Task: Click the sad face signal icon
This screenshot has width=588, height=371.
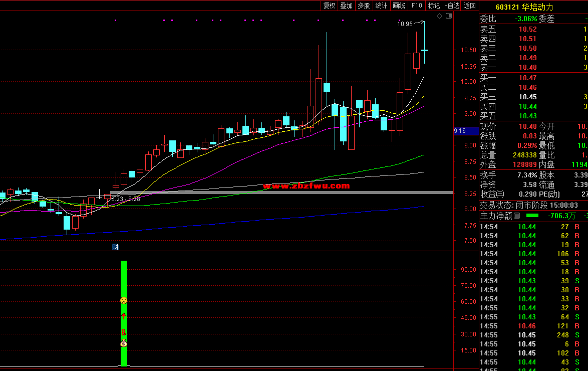Action: [x=124, y=300]
